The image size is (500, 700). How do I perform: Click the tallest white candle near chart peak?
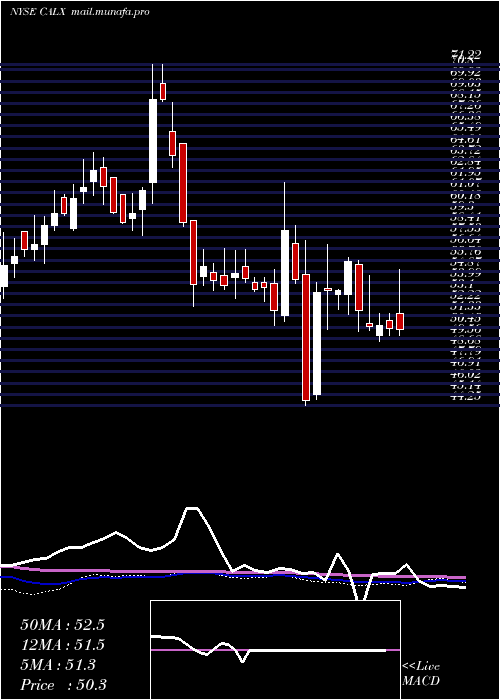[153, 141]
